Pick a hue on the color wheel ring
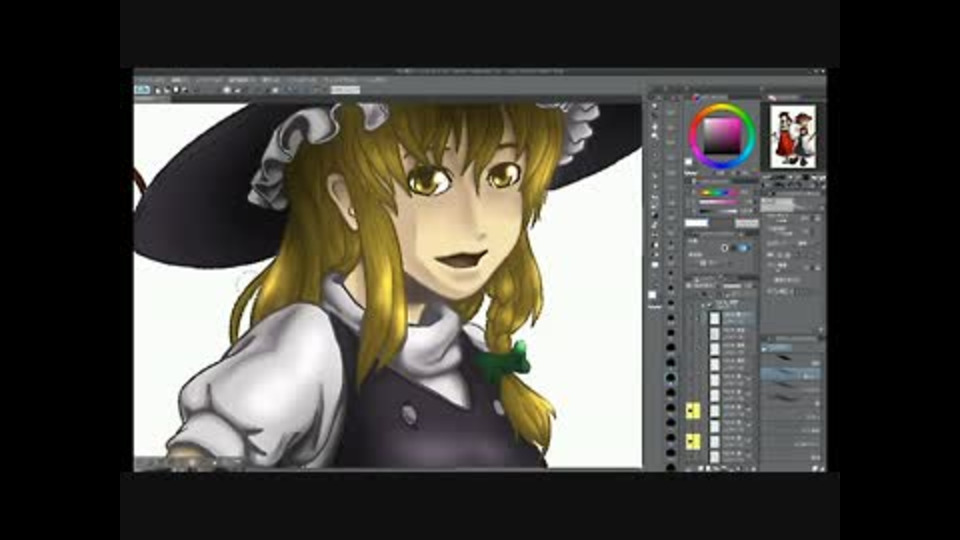 click(722, 107)
